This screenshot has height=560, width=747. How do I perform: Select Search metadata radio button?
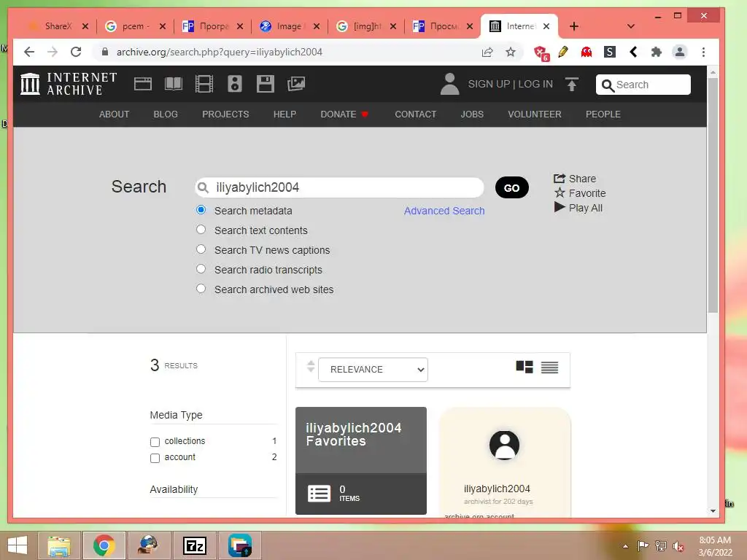pos(201,210)
